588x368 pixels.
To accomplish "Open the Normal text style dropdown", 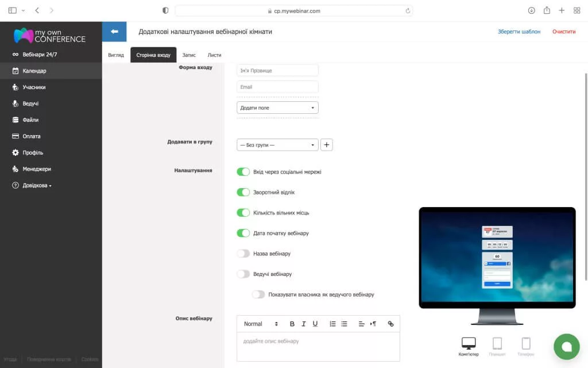I will (x=261, y=324).
